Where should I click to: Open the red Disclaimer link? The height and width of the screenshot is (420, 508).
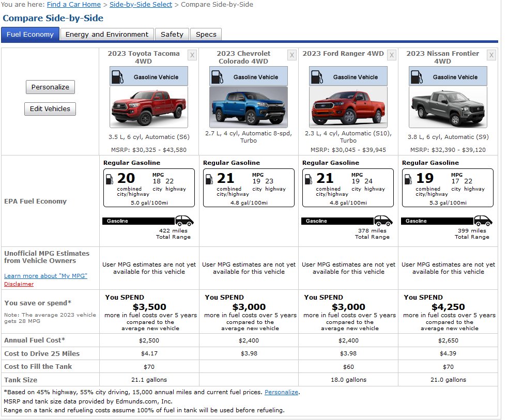[x=19, y=284]
